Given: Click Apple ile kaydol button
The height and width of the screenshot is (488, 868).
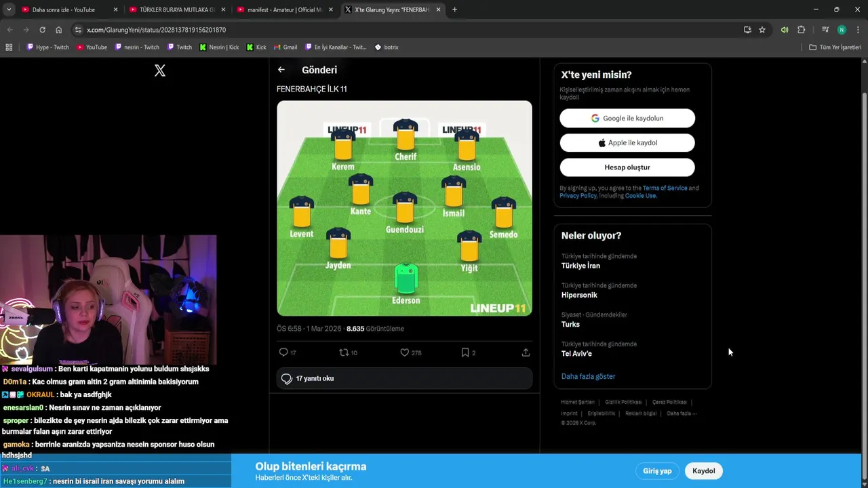Looking at the screenshot, I should tap(627, 142).
